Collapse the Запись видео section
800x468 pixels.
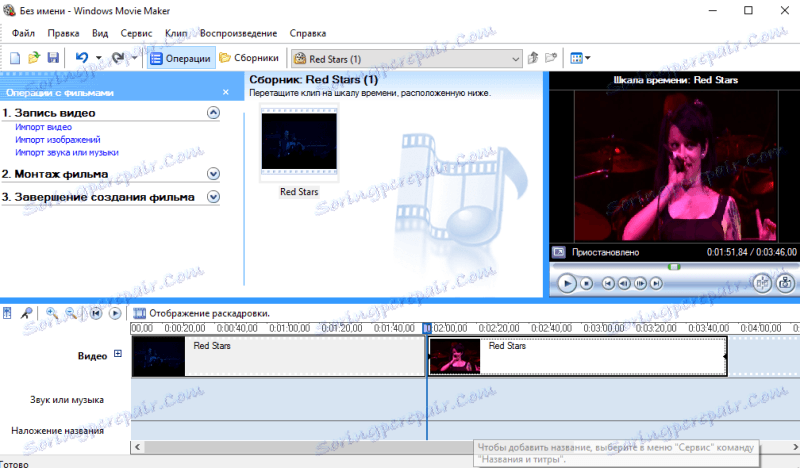click(213, 113)
